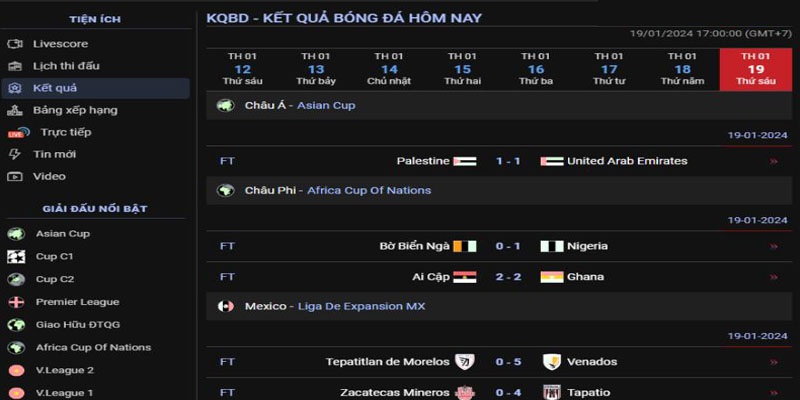Click the Lịch thi đấu calendar icon
800x400 pixels.
click(15, 66)
